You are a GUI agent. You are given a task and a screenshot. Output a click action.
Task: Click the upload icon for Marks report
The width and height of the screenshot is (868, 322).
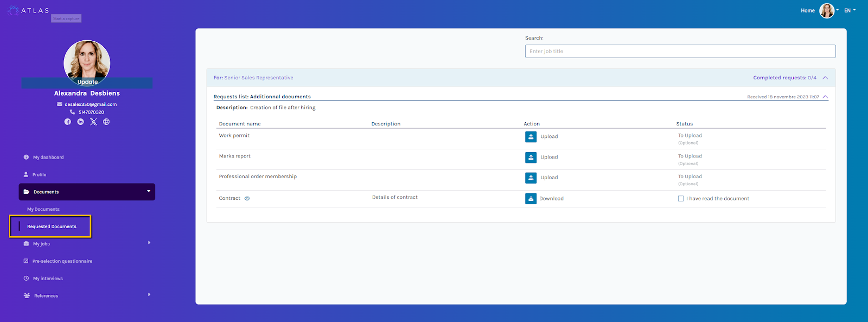pos(531,157)
